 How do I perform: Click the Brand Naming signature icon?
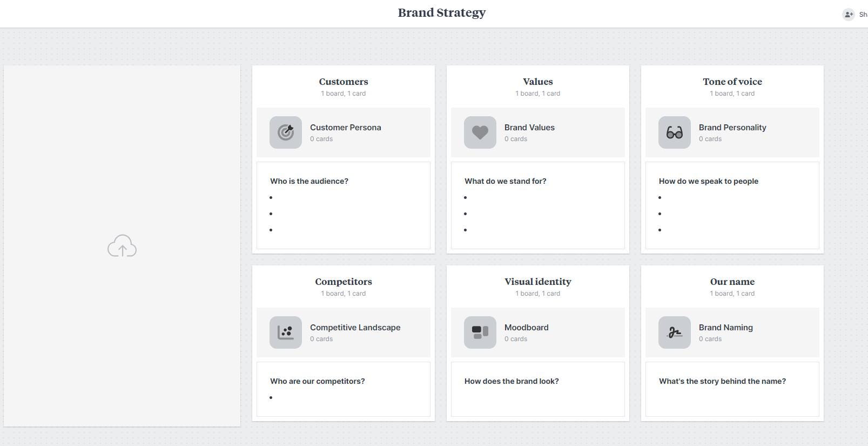coord(675,332)
